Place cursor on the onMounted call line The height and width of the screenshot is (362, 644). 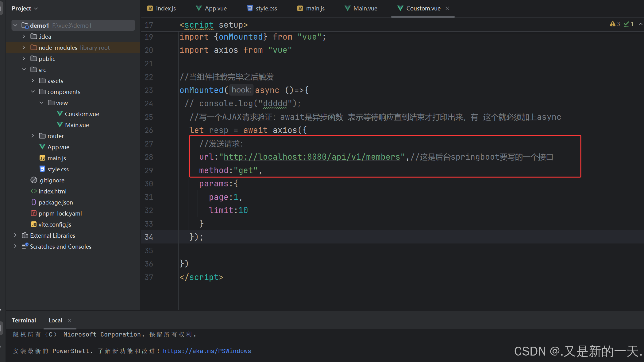pyautogui.click(x=244, y=90)
